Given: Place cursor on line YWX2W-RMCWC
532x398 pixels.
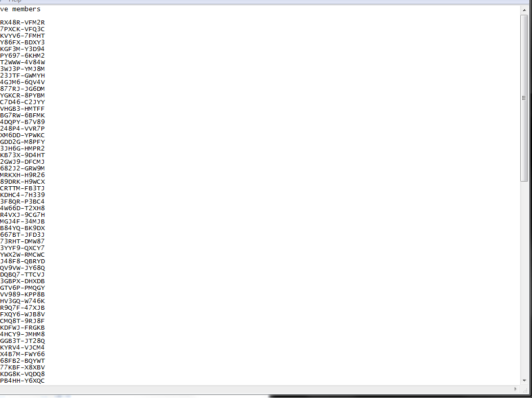Looking at the screenshot, I should tap(22, 255).
